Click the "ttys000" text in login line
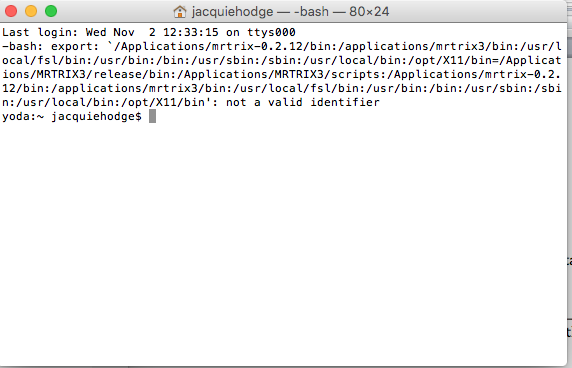 (x=271, y=32)
